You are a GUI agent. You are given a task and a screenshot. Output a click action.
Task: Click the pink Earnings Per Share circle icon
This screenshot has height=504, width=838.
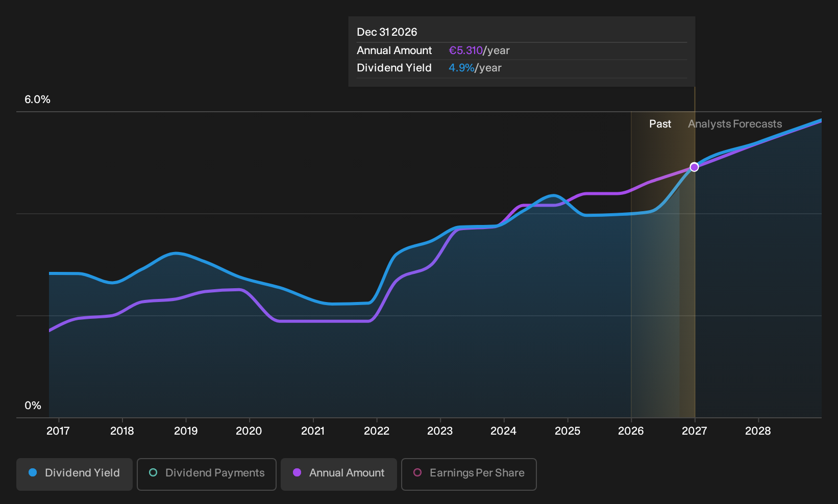(417, 473)
